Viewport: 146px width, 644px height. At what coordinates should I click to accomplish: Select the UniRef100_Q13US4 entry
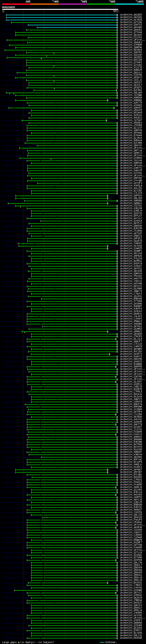(131, 628)
